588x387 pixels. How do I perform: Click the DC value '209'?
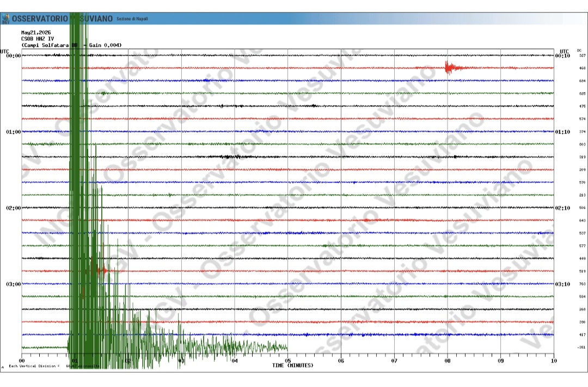[582, 170]
